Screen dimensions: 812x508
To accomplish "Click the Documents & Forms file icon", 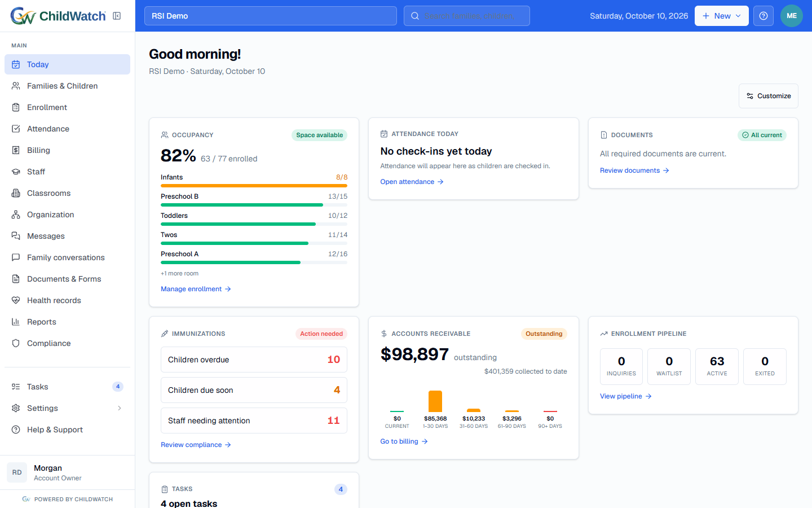I will pyautogui.click(x=16, y=279).
